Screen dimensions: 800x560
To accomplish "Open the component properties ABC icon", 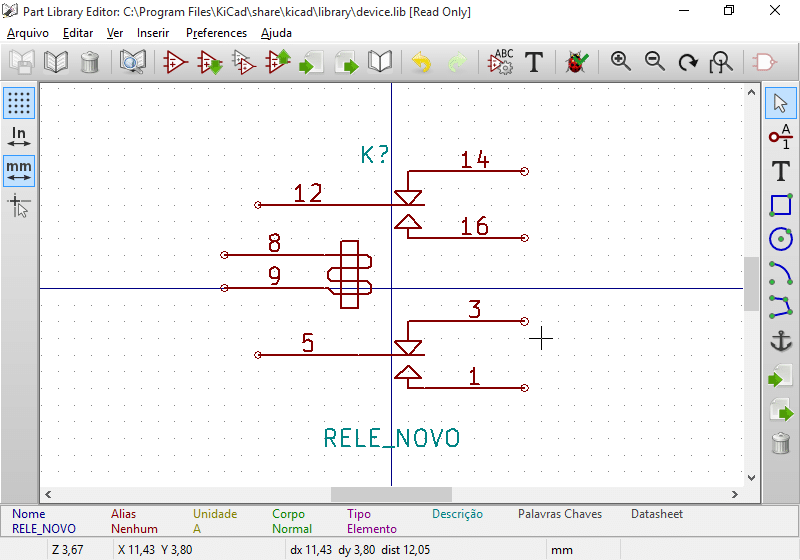I will (x=500, y=62).
